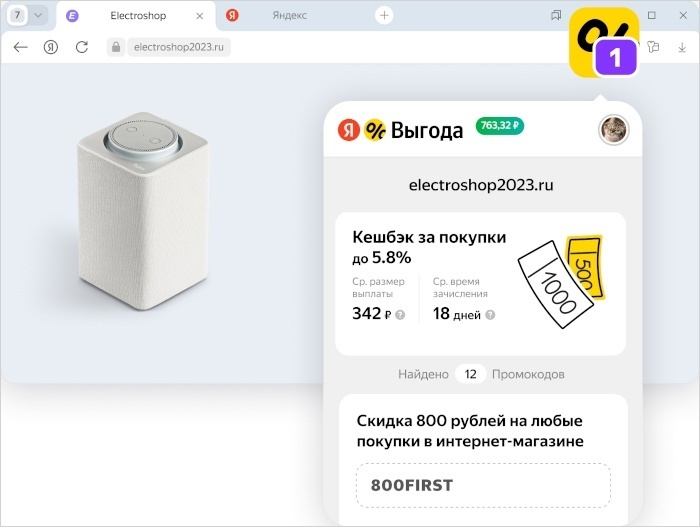The height and width of the screenshot is (527, 700).
Task: Click the yellow percent logo in popup
Action: coord(375,130)
